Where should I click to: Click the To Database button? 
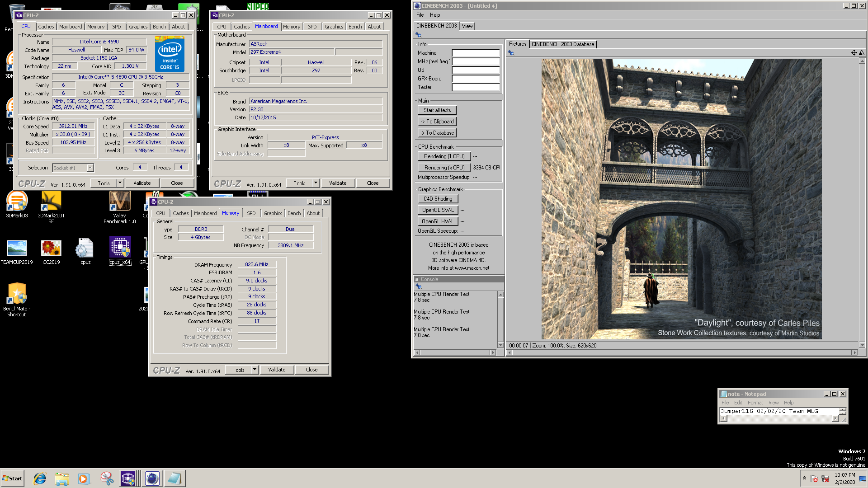click(437, 133)
